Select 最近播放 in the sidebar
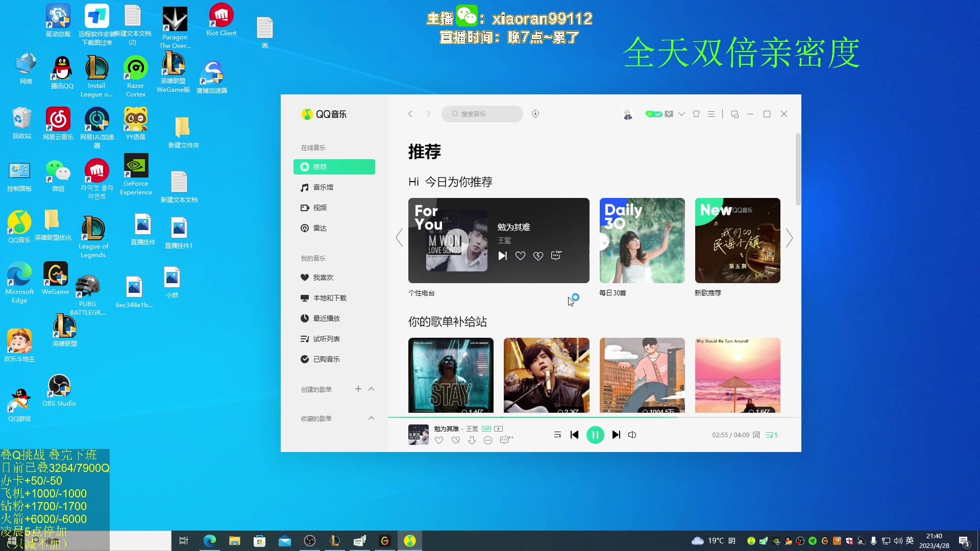This screenshot has width=980, height=551. coord(326,318)
